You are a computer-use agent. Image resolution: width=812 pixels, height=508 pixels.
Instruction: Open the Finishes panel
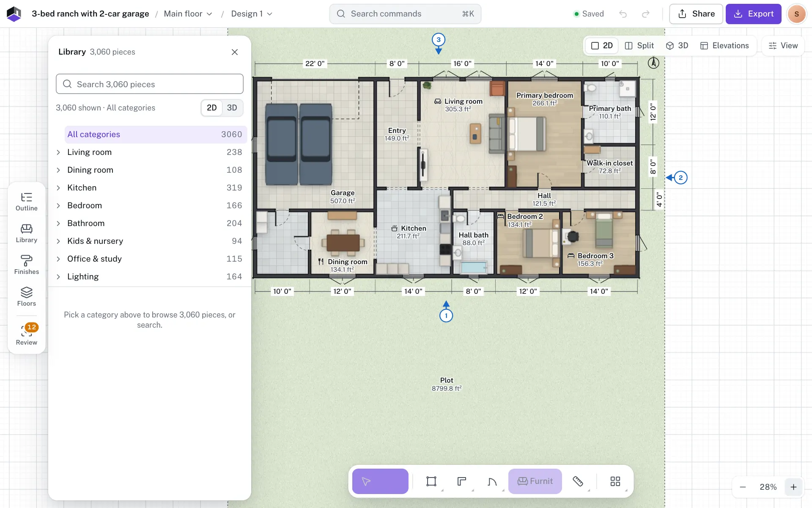point(26,265)
